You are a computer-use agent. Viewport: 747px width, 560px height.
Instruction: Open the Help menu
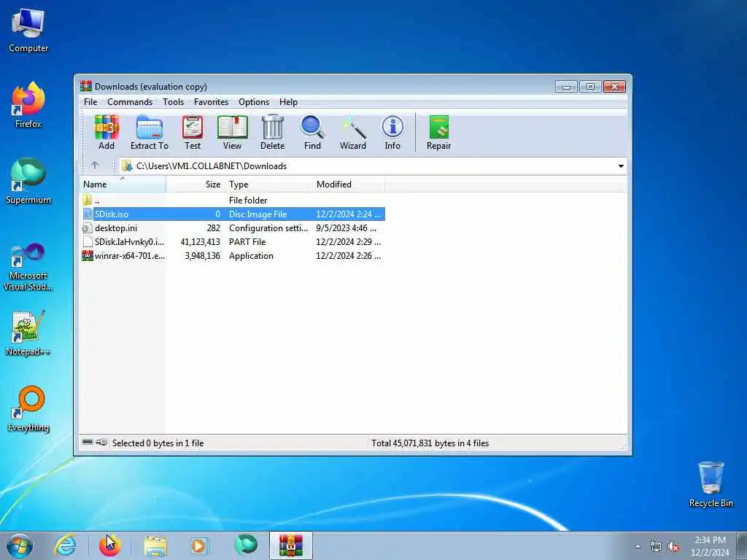[x=288, y=102]
